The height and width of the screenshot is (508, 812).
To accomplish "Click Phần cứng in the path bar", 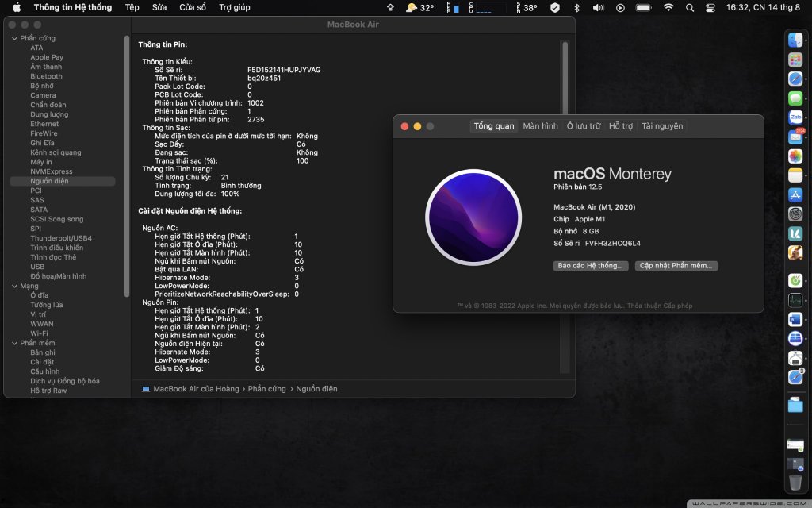I will (x=266, y=389).
